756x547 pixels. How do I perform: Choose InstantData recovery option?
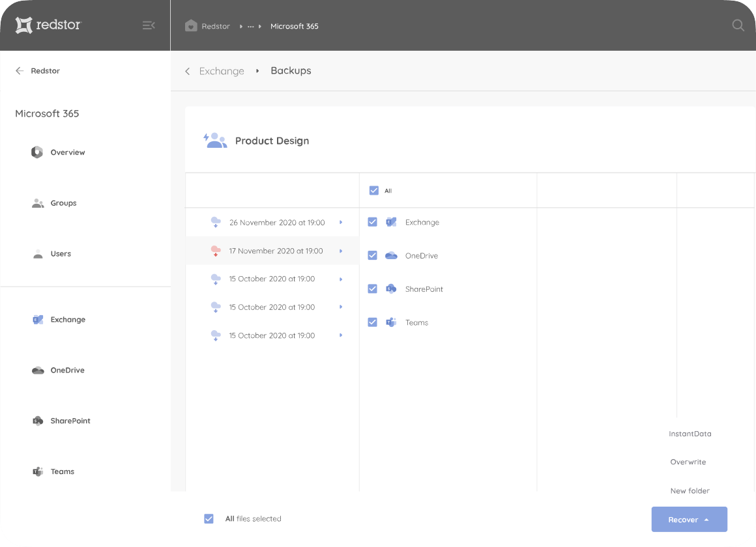pos(690,434)
